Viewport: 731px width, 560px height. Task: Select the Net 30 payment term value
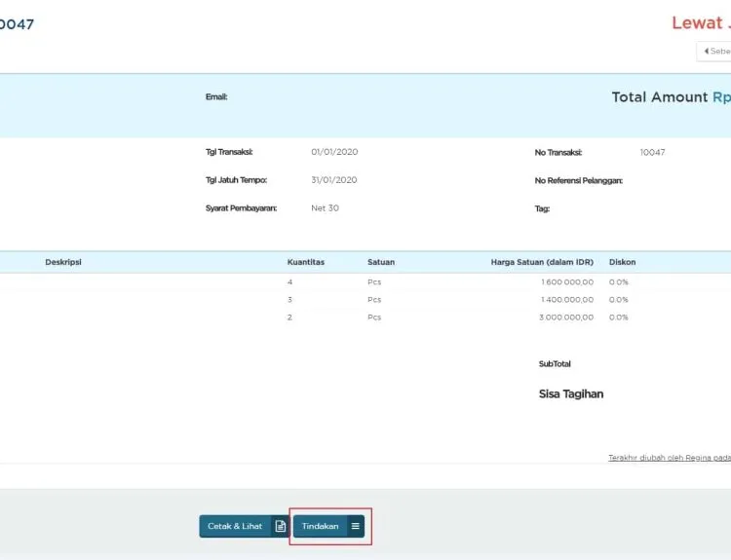tap(325, 207)
